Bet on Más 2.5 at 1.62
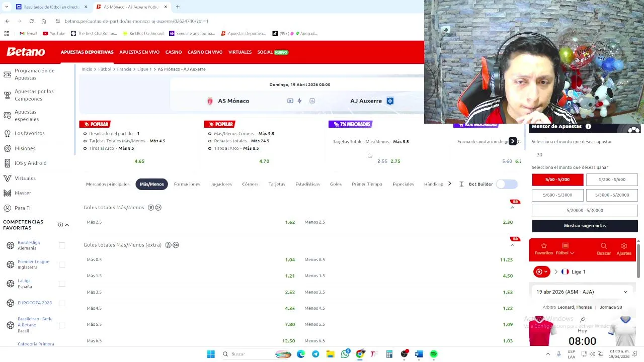Image resolution: width=644 pixels, height=362 pixels. pos(190,222)
